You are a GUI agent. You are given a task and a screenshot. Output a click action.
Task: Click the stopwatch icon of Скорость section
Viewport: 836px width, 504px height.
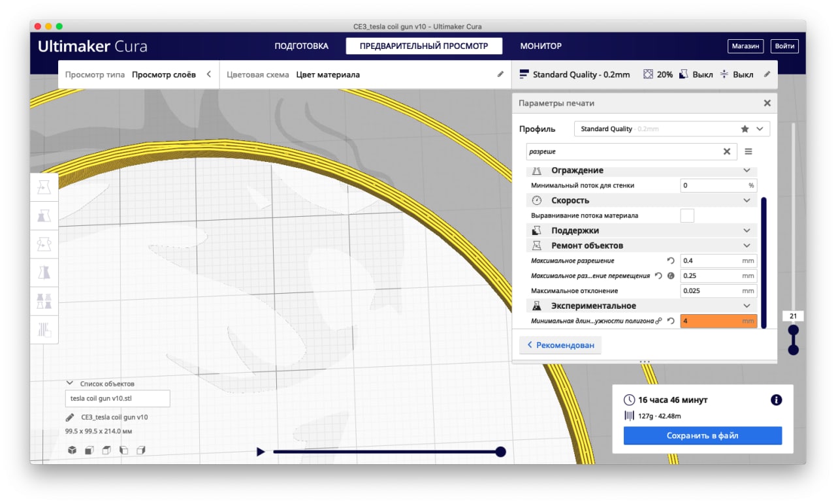pos(537,200)
